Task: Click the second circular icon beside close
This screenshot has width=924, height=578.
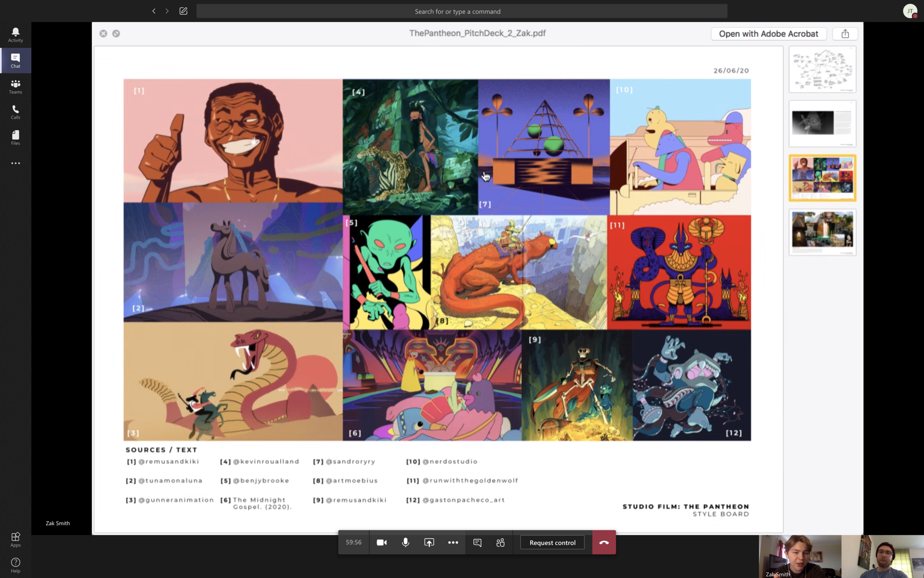Action: point(116,34)
